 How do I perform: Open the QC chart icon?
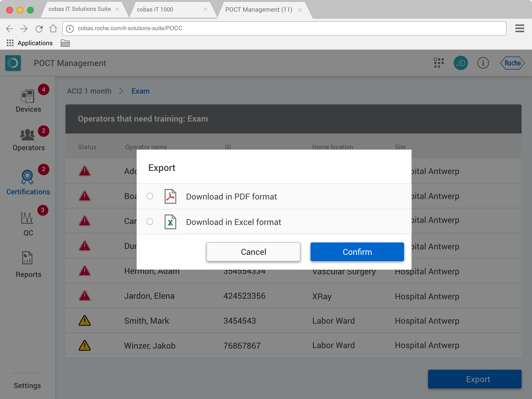(27, 218)
